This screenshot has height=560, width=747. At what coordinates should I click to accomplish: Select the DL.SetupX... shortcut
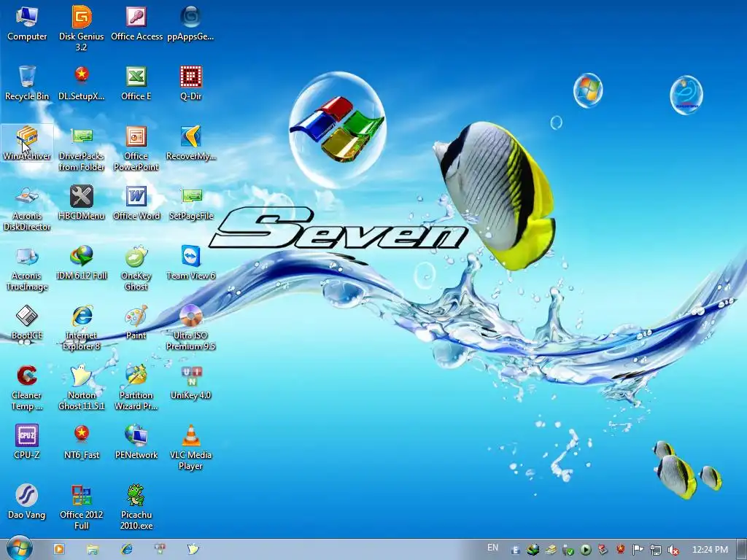pyautogui.click(x=82, y=83)
